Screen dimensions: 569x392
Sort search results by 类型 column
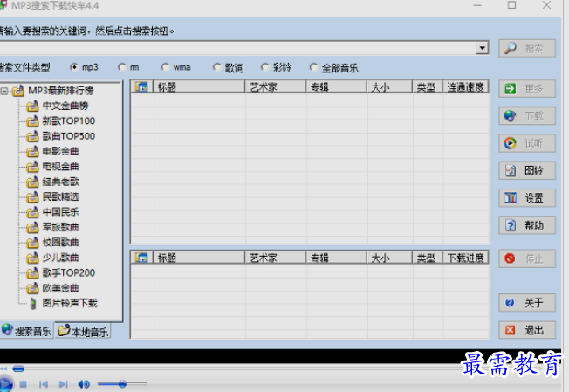point(427,87)
